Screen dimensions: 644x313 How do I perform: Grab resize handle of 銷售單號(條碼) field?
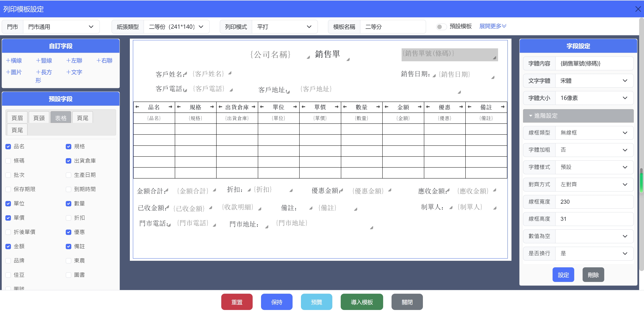pyautogui.click(x=495, y=58)
